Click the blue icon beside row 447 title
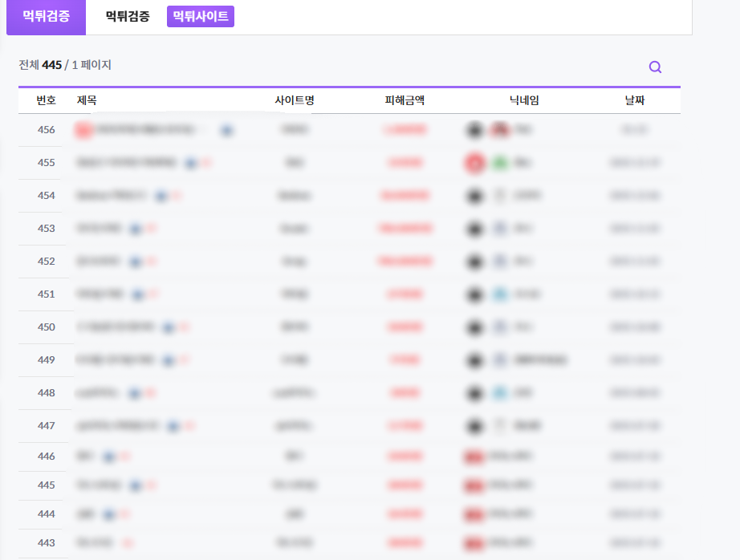This screenshot has width=740, height=560. (173, 426)
